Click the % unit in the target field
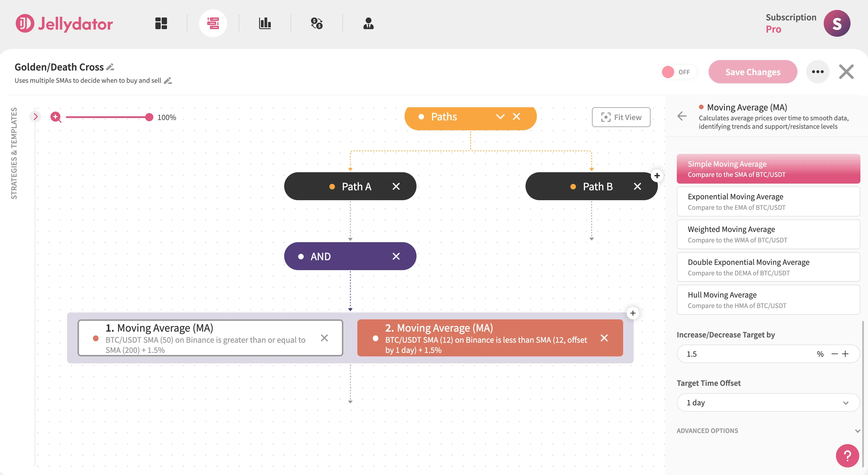Image resolution: width=868 pixels, height=475 pixels. pos(820,354)
